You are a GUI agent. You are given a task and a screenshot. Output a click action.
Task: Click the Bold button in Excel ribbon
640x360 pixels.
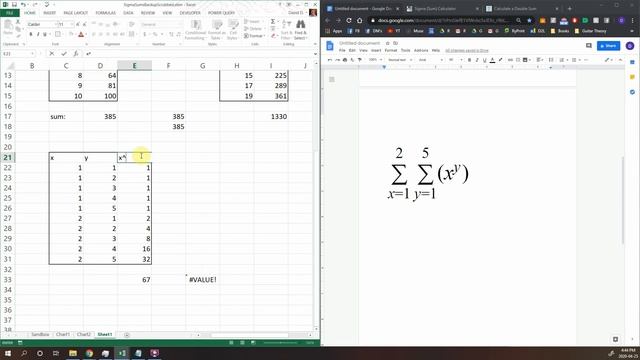(x=31, y=34)
